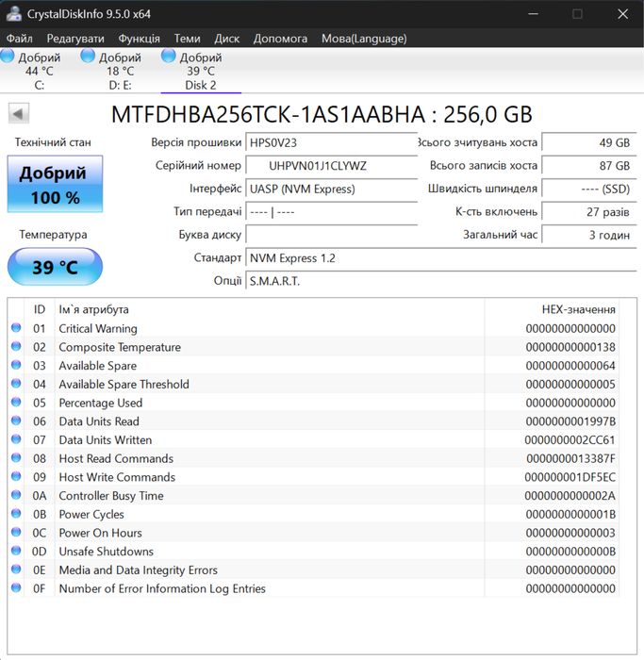
Task: Click status orb for Power On Hours row
Action: pyautogui.click(x=16, y=532)
